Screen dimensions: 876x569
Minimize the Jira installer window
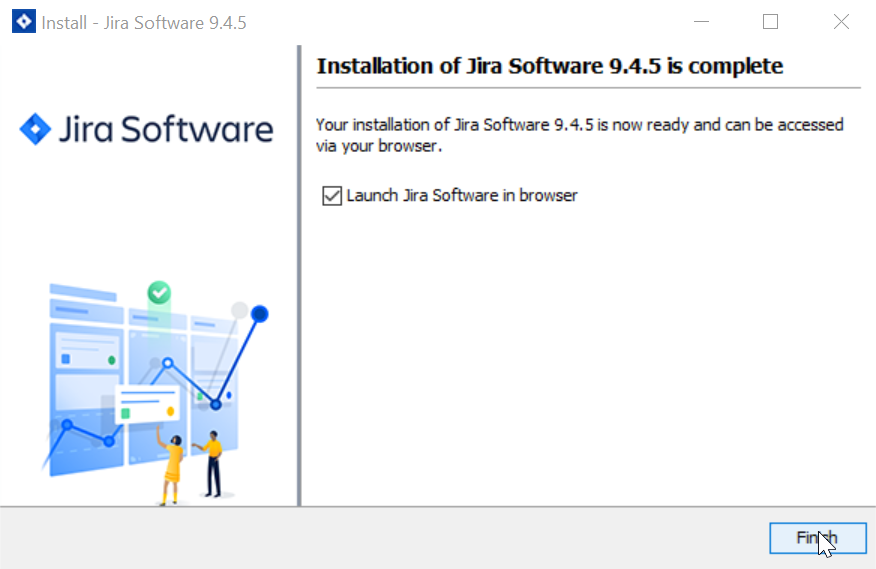702,22
